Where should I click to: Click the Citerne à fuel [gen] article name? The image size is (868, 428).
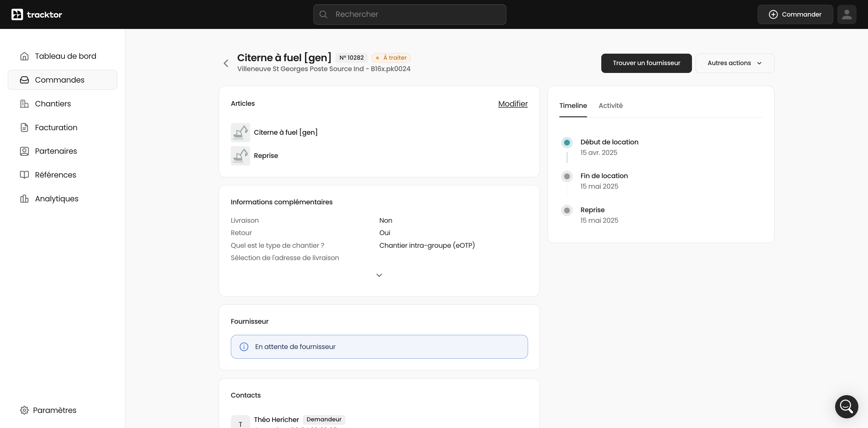285,132
